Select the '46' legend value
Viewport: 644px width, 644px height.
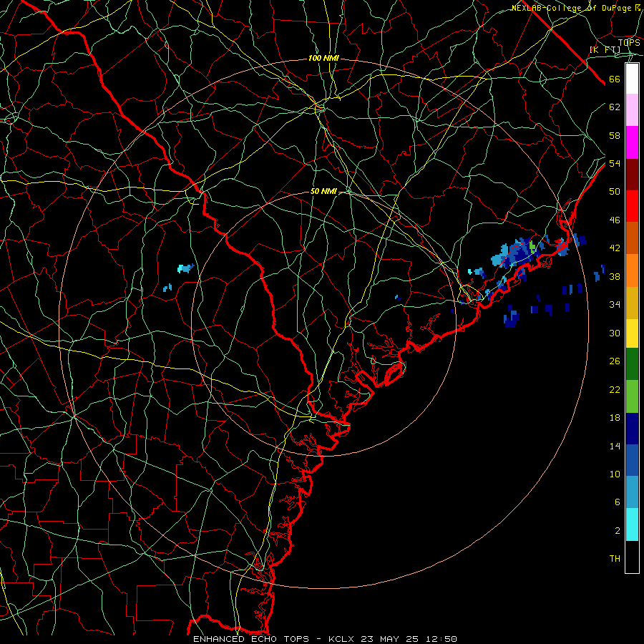pyautogui.click(x=615, y=220)
